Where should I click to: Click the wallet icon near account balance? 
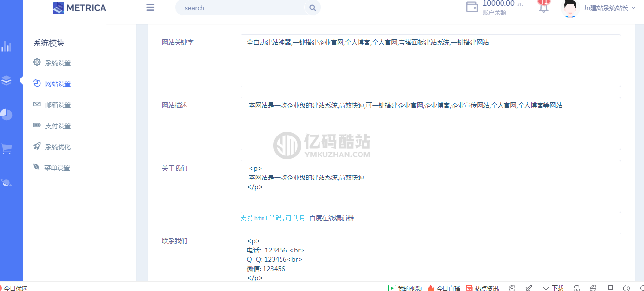click(x=471, y=7)
